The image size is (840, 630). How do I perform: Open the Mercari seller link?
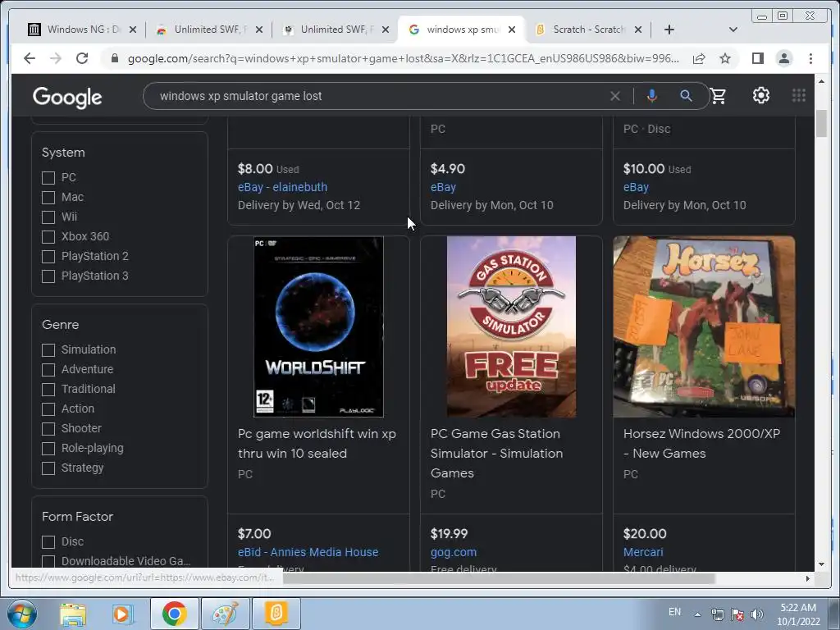(x=643, y=552)
